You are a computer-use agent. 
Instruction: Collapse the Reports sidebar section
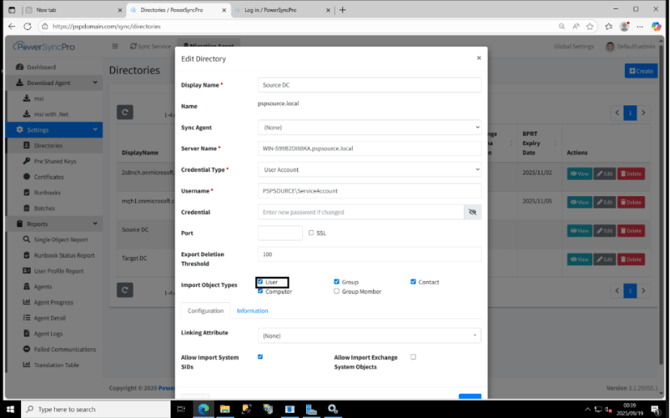(54, 224)
